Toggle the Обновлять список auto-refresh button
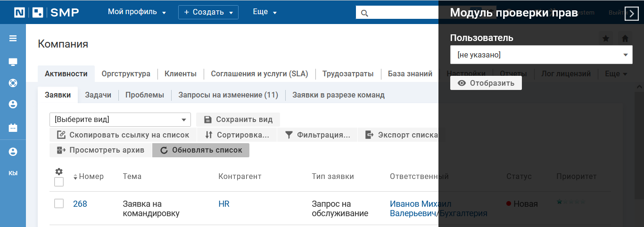Image resolution: width=644 pixels, height=227 pixels. pos(201,150)
